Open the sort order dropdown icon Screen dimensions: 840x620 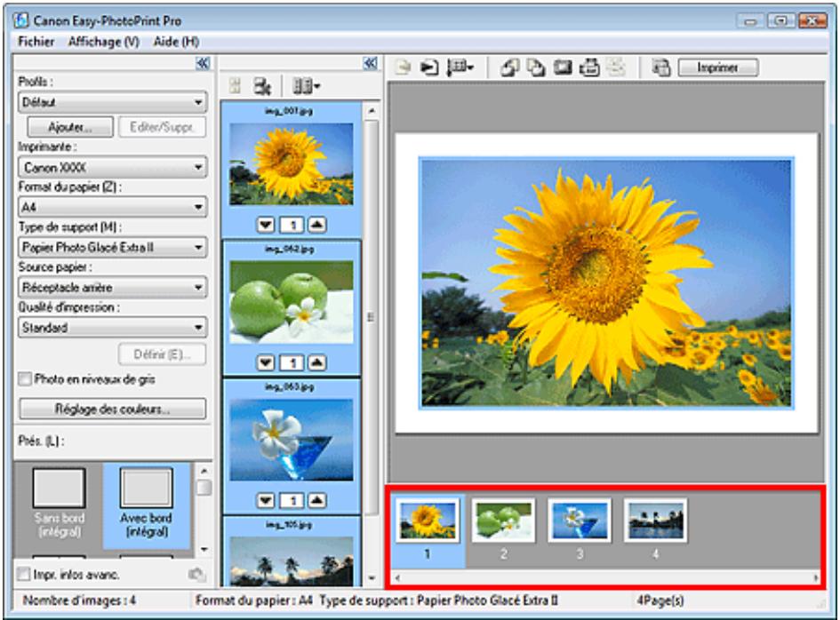460,68
